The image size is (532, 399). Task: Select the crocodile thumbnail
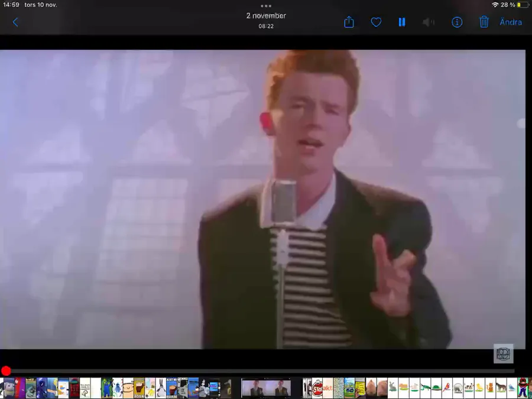[x=426, y=388]
